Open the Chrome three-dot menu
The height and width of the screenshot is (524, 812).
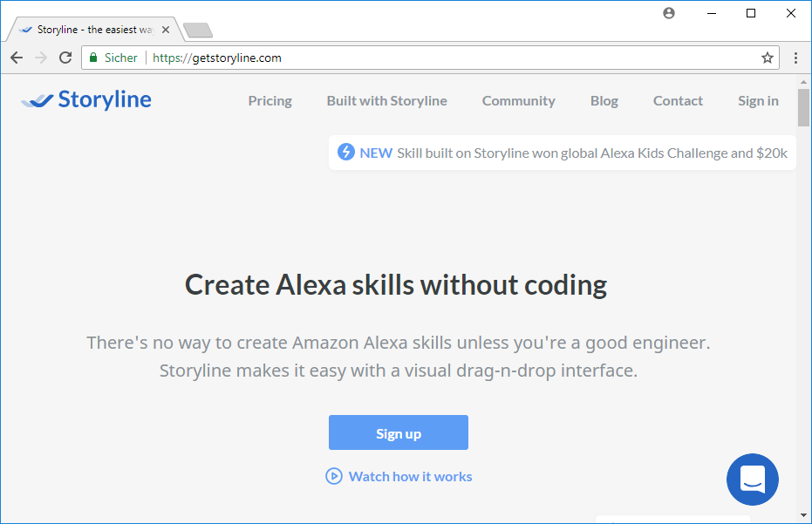pos(795,58)
